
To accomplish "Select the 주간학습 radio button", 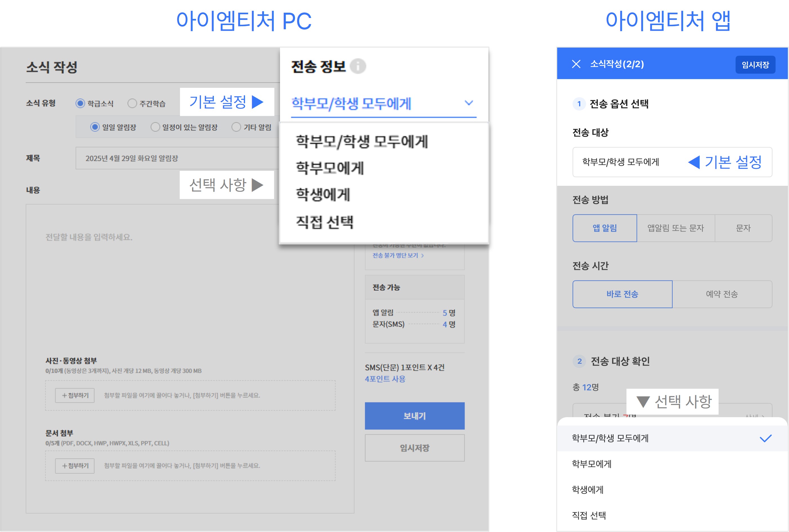I will coord(132,103).
